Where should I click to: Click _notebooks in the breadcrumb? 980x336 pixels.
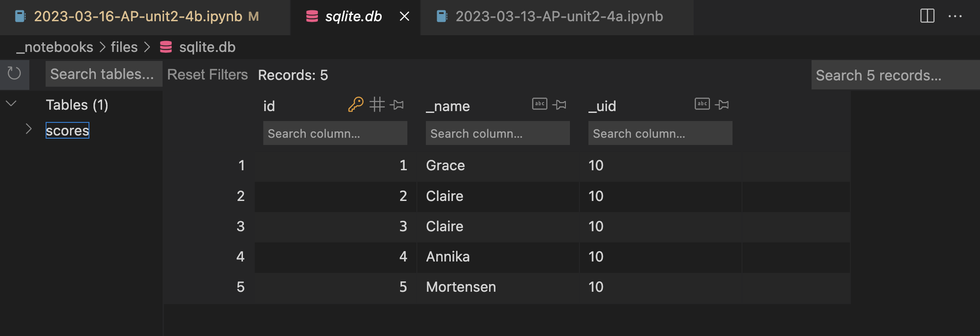pyautogui.click(x=55, y=47)
